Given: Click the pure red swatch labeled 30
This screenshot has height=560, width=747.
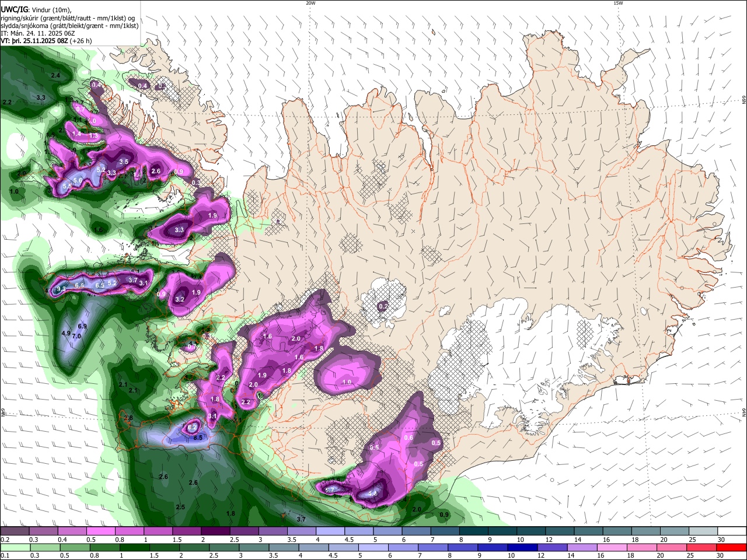Looking at the screenshot, I should click(x=731, y=547).
